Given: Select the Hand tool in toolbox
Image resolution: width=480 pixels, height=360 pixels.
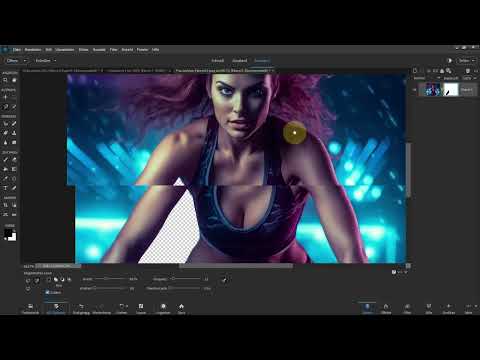Looking at the screenshot, I should point(14,80).
